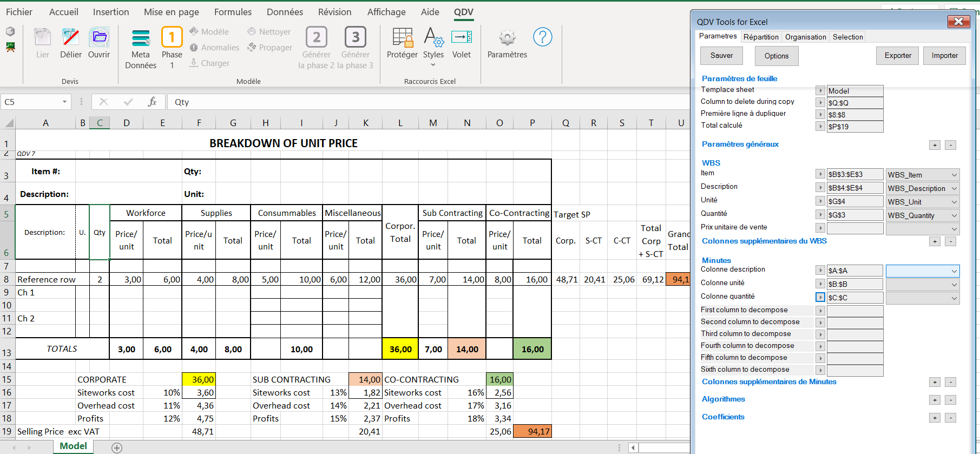This screenshot has width=980, height=454.
Task: Remove entry with Coefficients minus button
Action: point(950,418)
